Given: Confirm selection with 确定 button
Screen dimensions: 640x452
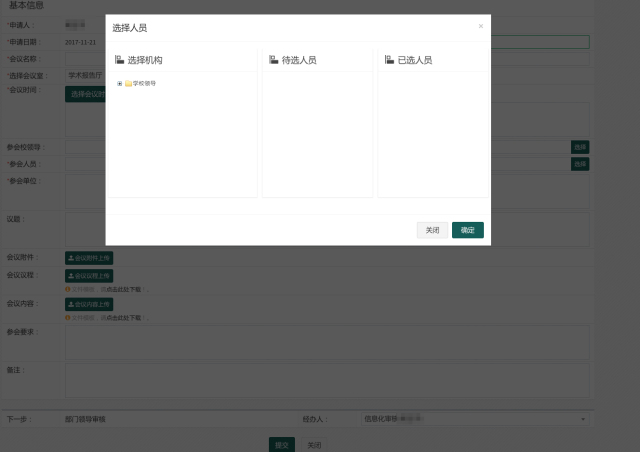Looking at the screenshot, I should tap(467, 230).
